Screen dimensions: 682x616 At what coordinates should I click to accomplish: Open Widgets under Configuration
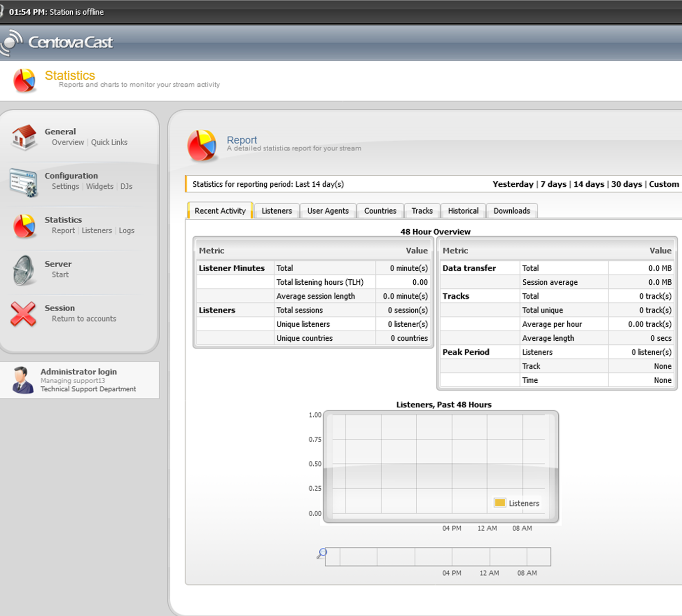[100, 186]
